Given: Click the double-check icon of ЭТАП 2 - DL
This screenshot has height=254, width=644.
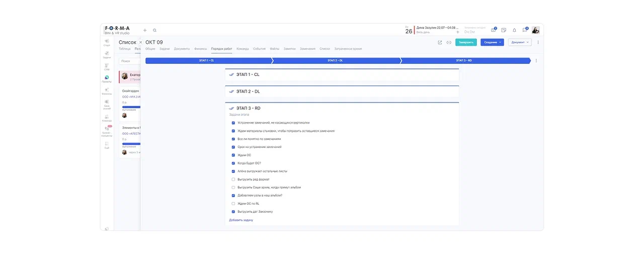Looking at the screenshot, I should pyautogui.click(x=231, y=92).
